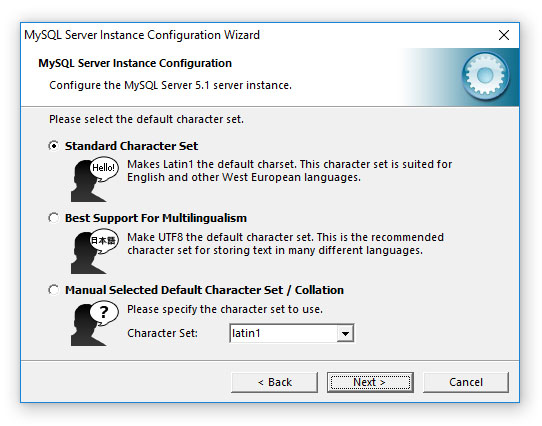
Task: Click the UTF8 default charset description
Action: point(285,244)
